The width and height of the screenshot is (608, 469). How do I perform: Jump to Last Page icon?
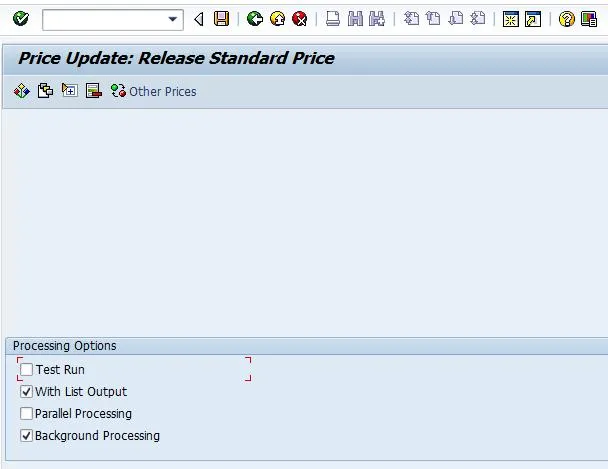tap(478, 19)
